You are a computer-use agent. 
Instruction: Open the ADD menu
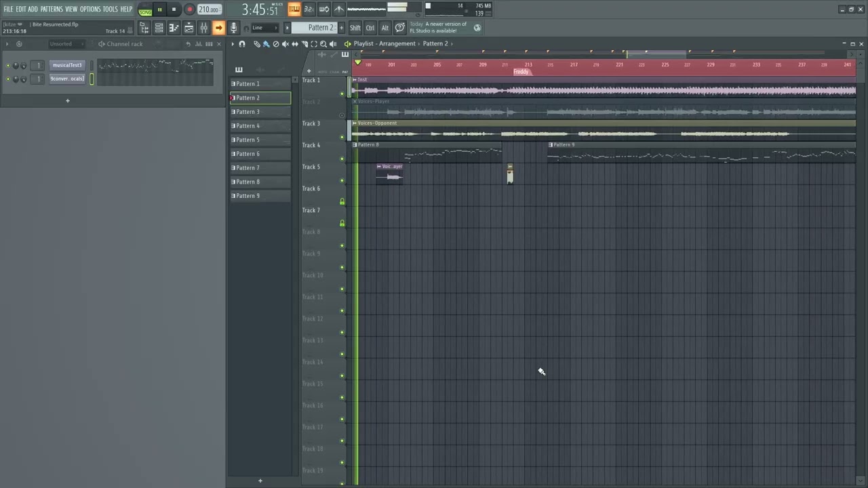pos(33,9)
